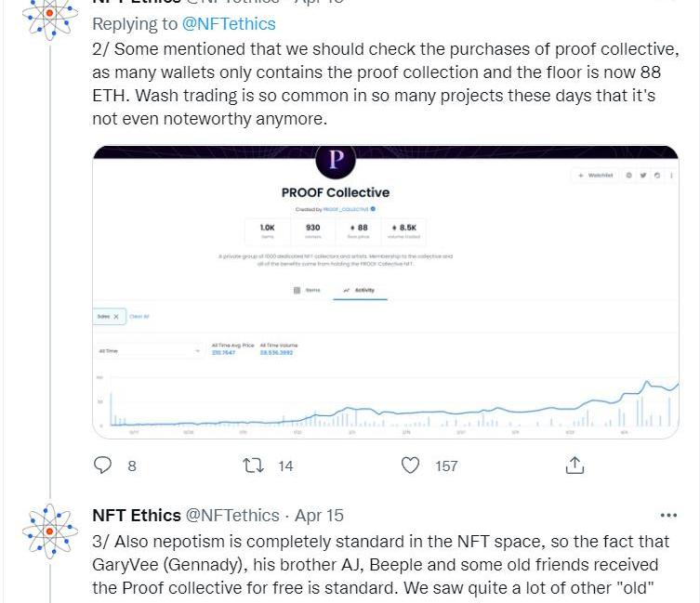The image size is (700, 603).
Task: Open the NFT Ethics profile name
Action: (x=136, y=515)
